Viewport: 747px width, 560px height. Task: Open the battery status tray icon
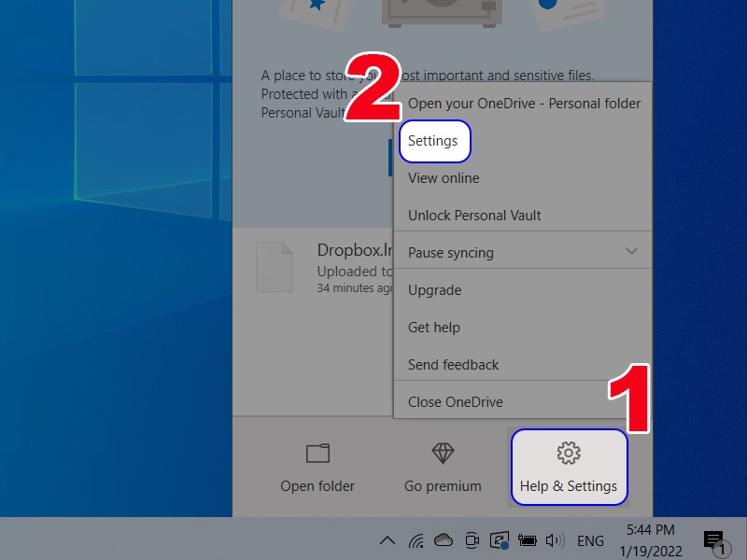527,540
